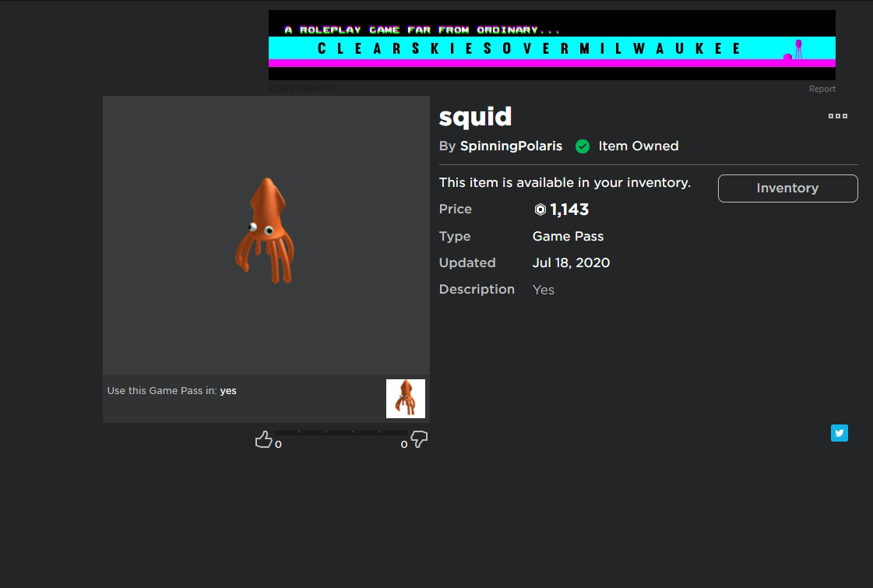Screen dimensions: 873x588
Task: Click the thumbs down dislike icon
Action: click(x=419, y=439)
